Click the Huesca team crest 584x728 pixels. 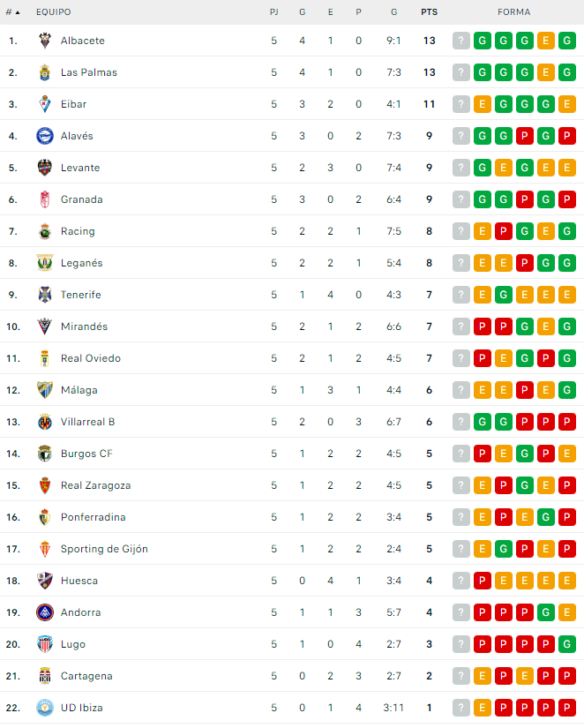(45, 581)
